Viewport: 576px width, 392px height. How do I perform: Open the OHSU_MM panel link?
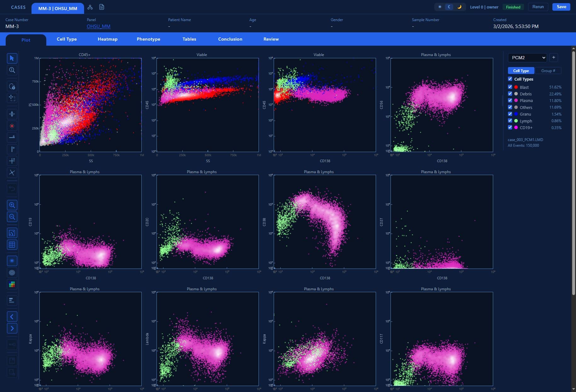pos(98,26)
